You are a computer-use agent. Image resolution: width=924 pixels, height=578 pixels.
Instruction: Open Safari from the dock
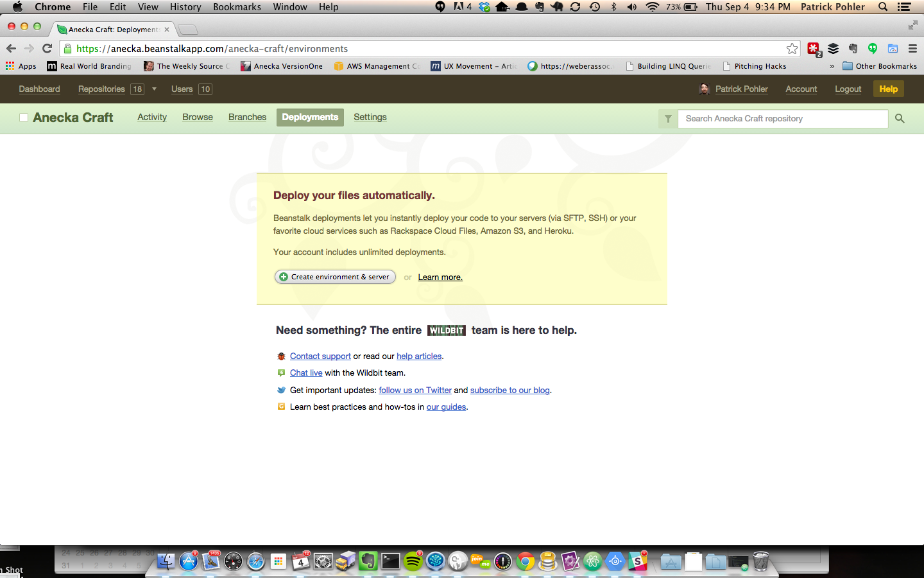256,561
